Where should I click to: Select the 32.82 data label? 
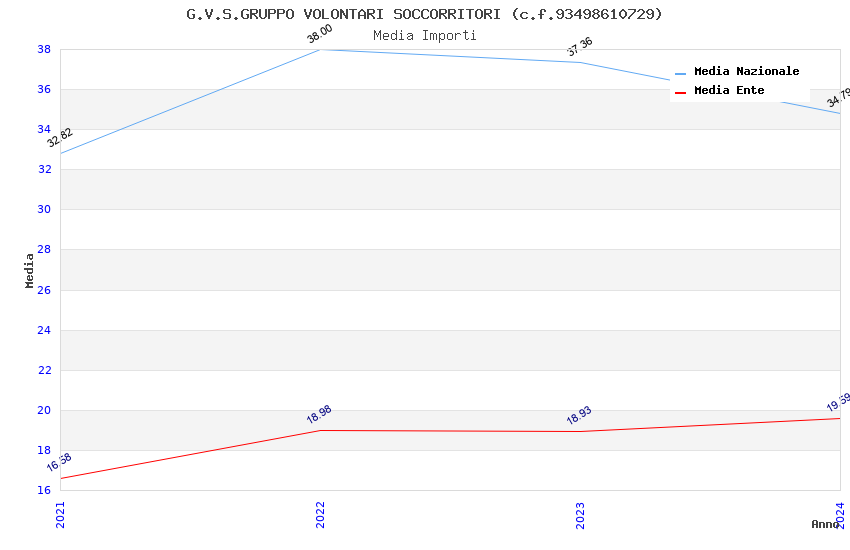[60, 138]
